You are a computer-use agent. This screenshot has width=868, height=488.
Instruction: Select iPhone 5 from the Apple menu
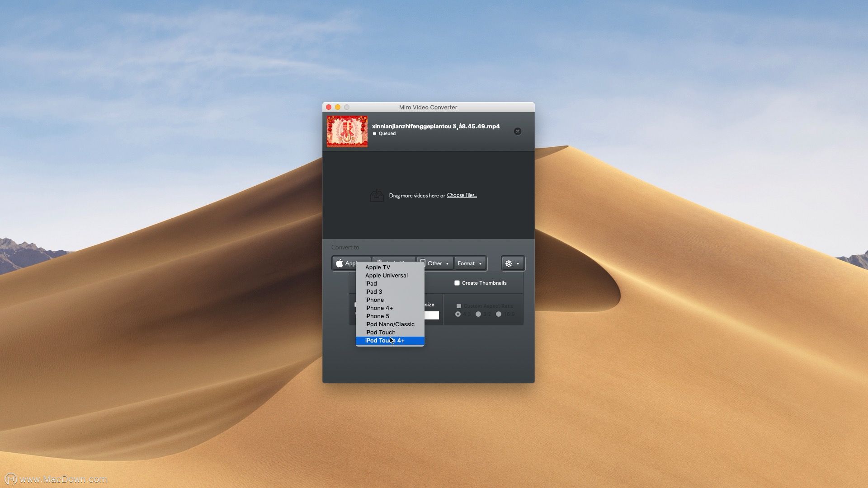(x=377, y=316)
